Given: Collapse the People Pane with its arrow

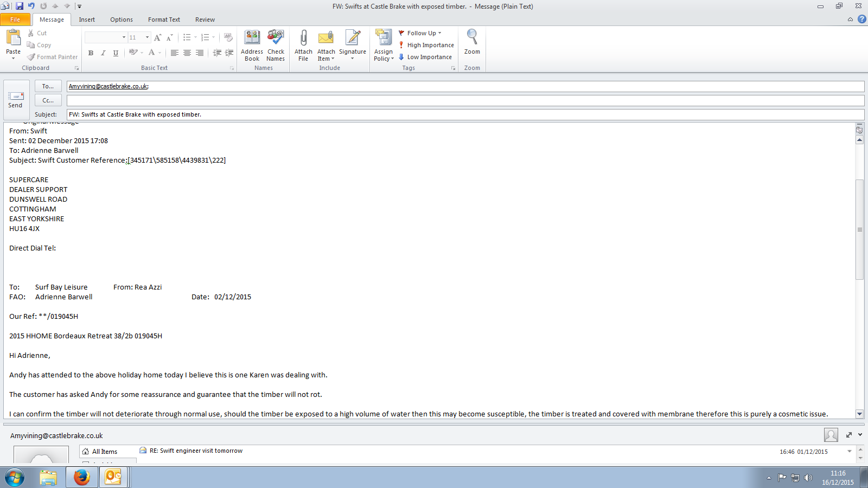Looking at the screenshot, I should 860,435.
